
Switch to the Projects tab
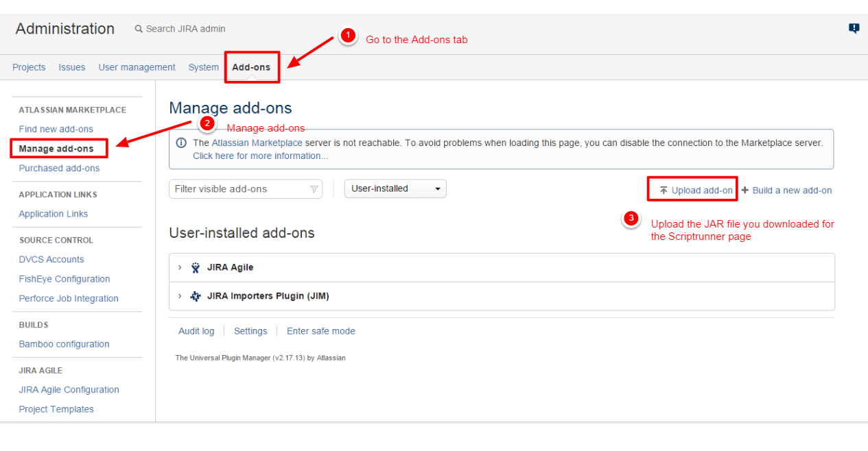pyautogui.click(x=29, y=67)
